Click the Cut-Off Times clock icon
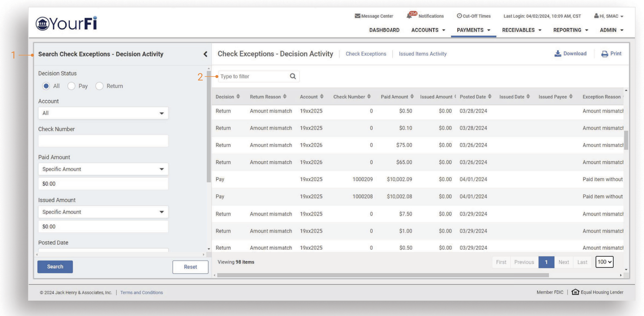Screen dimensions: 644x316 [x=459, y=16]
